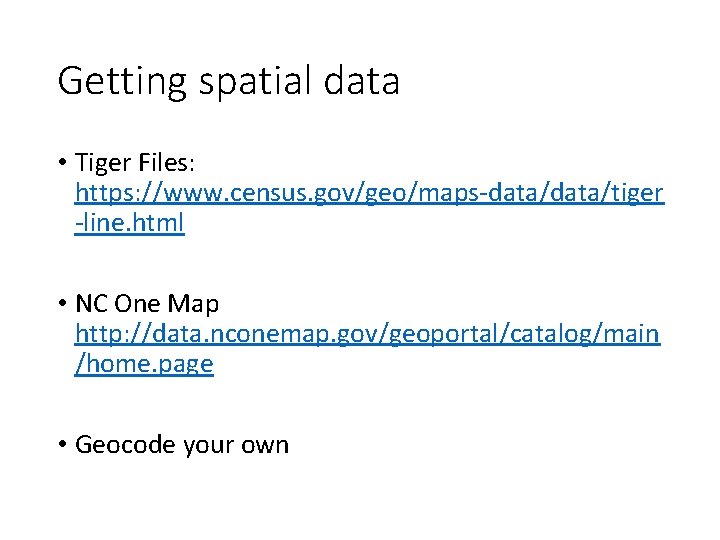
Task: Click the "http://data" start of NC link
Action: coord(136,334)
